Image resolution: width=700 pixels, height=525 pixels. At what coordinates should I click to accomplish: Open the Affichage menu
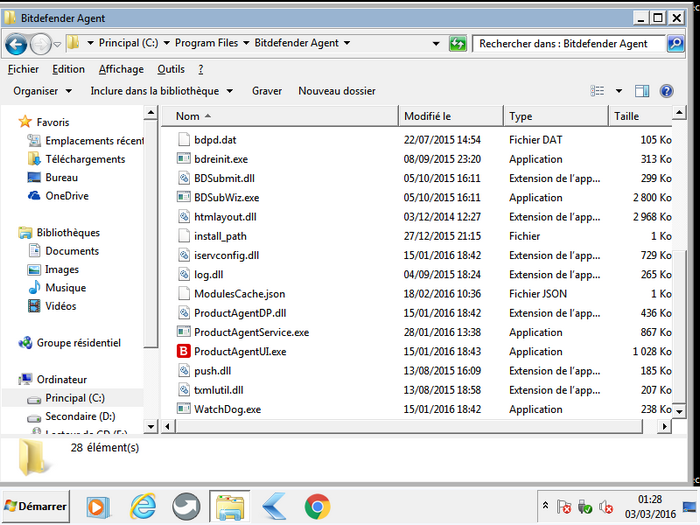coord(121,69)
